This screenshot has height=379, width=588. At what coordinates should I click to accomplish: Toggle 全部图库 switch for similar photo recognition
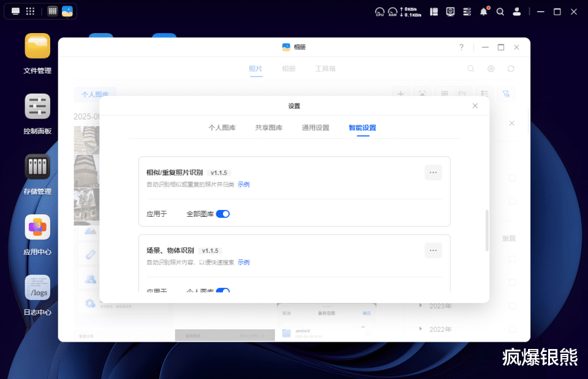tap(223, 214)
